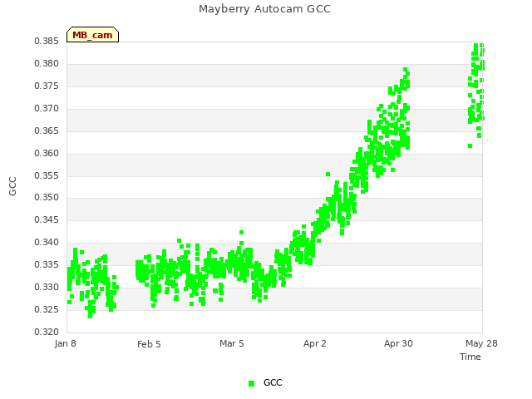Viewport: 532px width, 399px height.
Task: Click the outlier data point near 0.355 in early April
Action: tap(328, 174)
